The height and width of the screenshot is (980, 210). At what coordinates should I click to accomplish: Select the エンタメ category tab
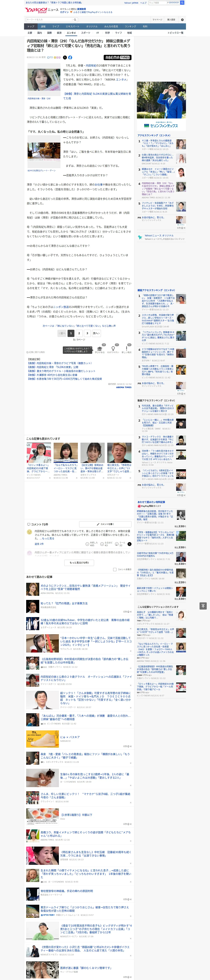(x=71, y=33)
